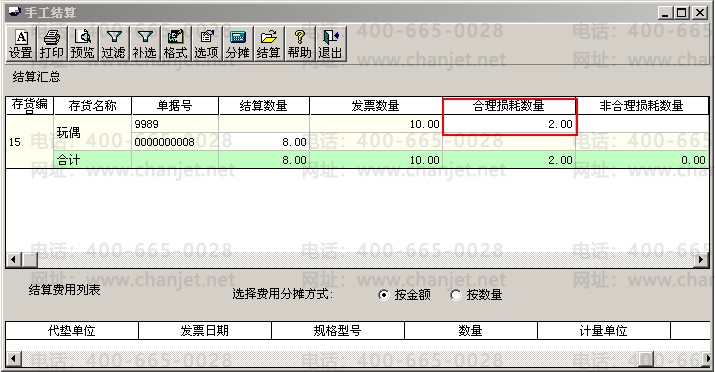Click the 存货编号 column header

(x=30, y=105)
